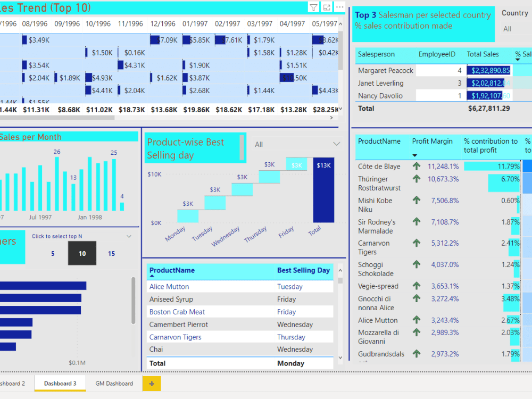532x399 pixels.
Task: Select Chai product row
Action: click(156, 349)
